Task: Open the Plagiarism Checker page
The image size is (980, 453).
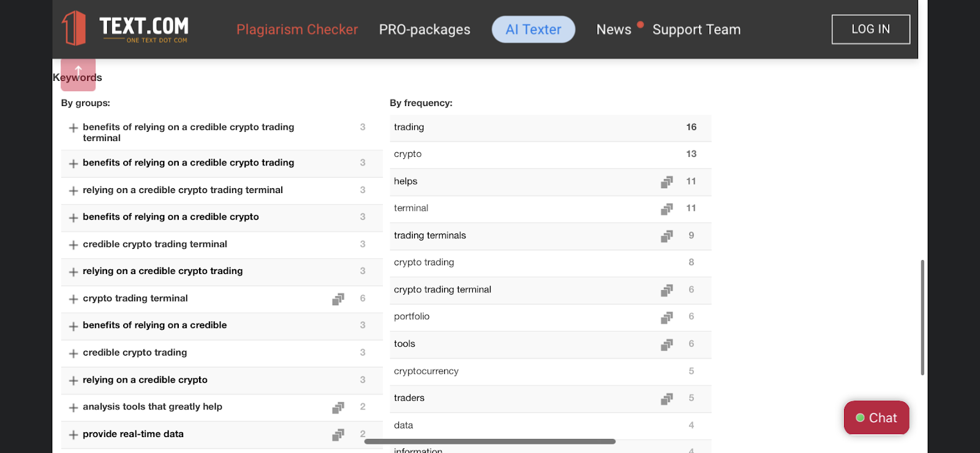Action: 297,29
